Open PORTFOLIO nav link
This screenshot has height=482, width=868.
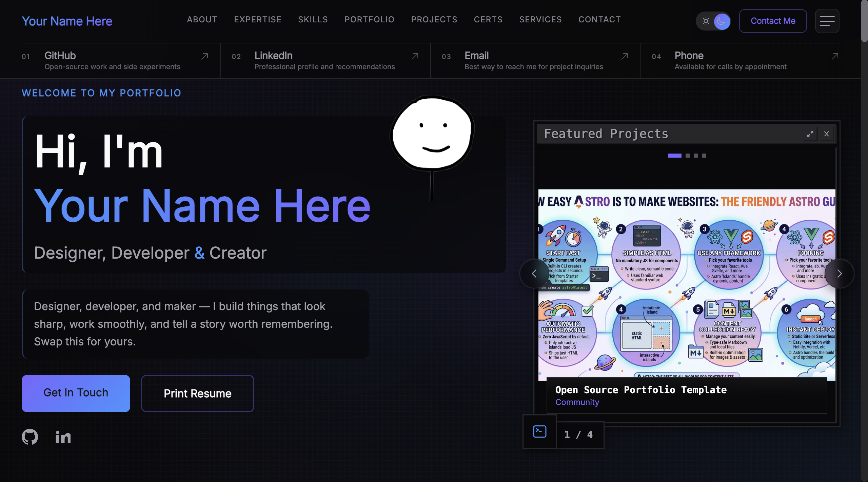pyautogui.click(x=370, y=20)
